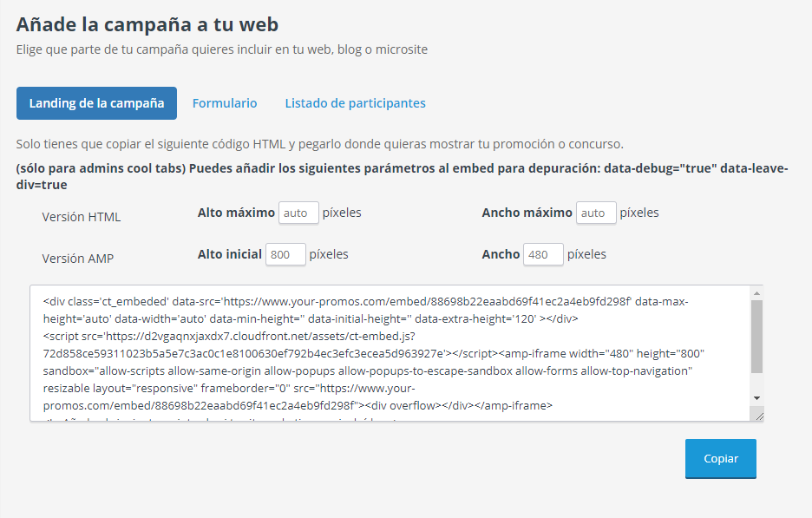Click the embed code scrollbar thumb

tap(756, 336)
